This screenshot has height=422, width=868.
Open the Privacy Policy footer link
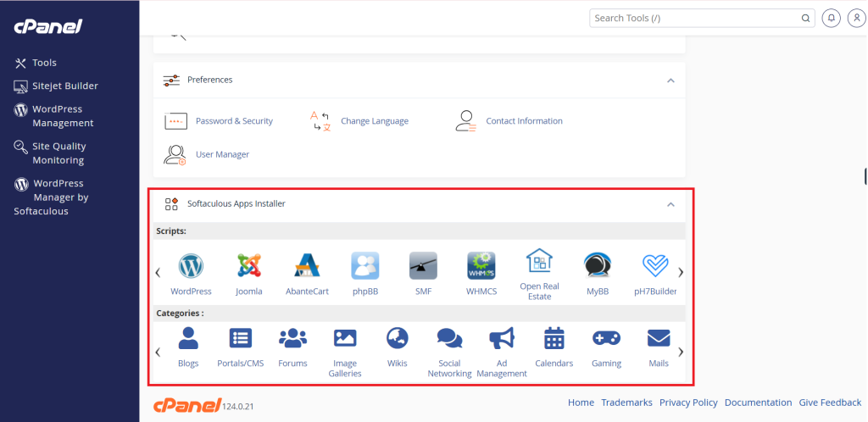coord(688,403)
